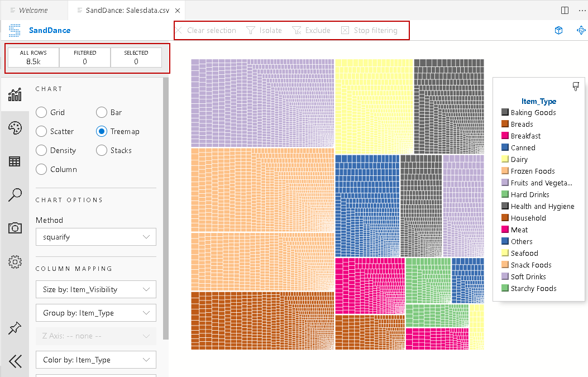Click the Frozen Foods legend color swatch
This screenshot has height=377, width=588.
pyautogui.click(x=505, y=171)
